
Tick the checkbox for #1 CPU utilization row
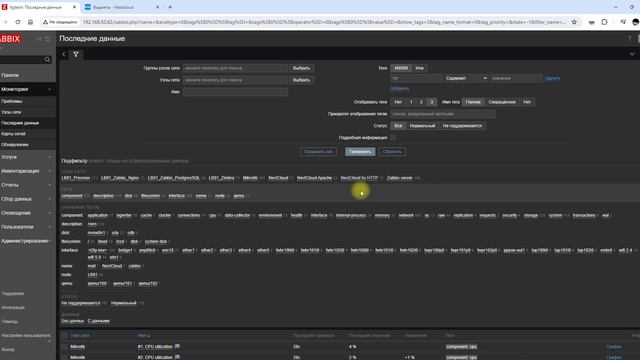(x=64, y=347)
